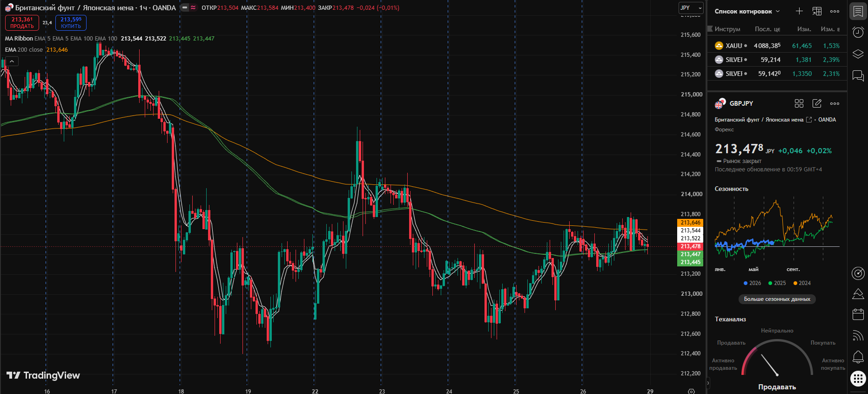This screenshot has width=868, height=394.
Task: Sort watchlist by Инструм column
Action: (727, 29)
